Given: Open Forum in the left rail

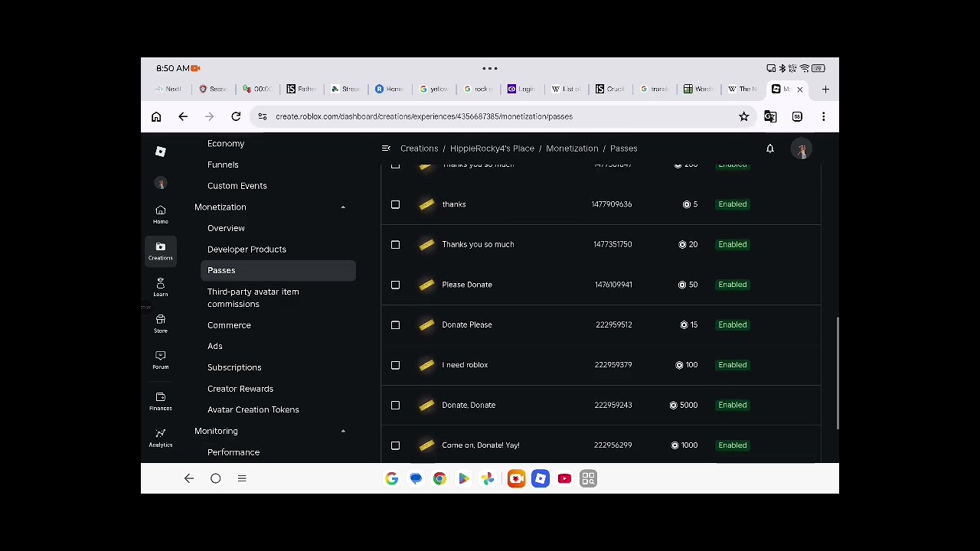Looking at the screenshot, I should pyautogui.click(x=160, y=360).
